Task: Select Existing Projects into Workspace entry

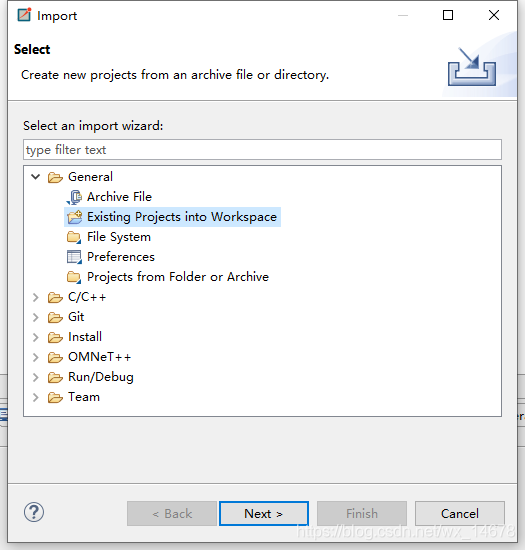Action: pos(182,217)
